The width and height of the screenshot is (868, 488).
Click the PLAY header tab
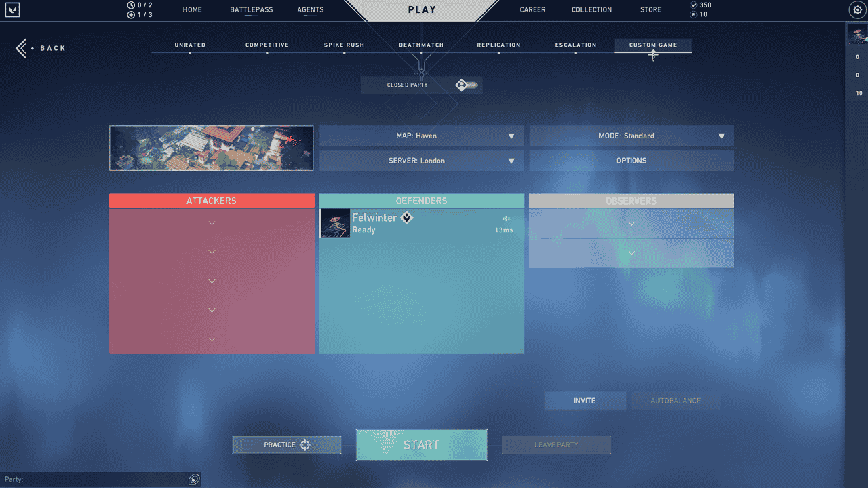click(422, 9)
